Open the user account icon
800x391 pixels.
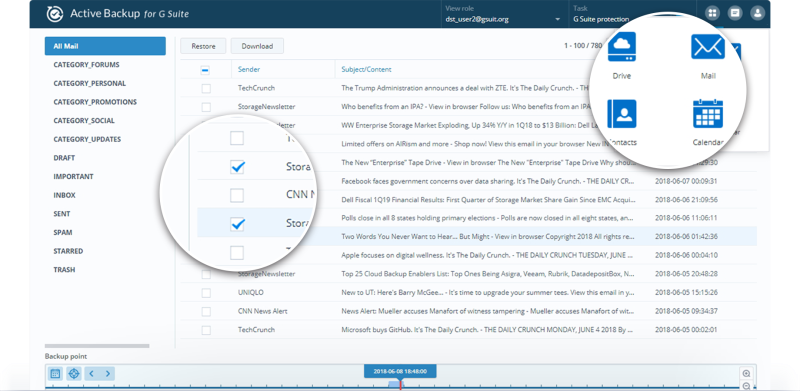758,13
